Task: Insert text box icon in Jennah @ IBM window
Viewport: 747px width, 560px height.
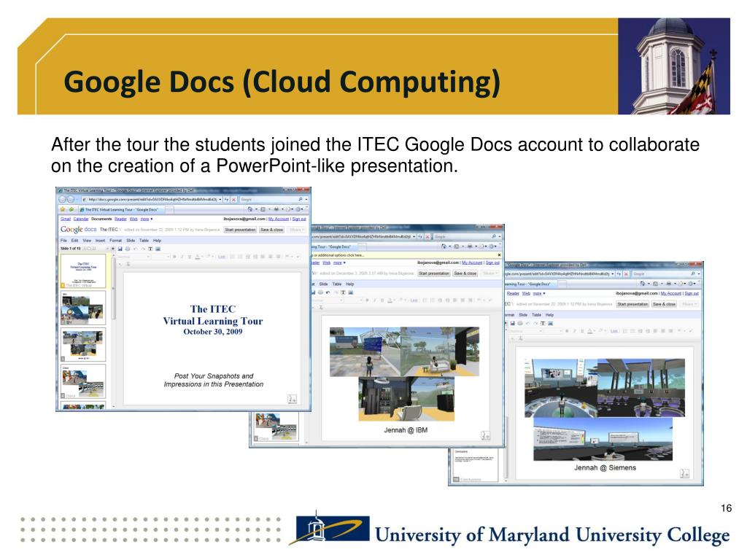Action: (x=343, y=292)
